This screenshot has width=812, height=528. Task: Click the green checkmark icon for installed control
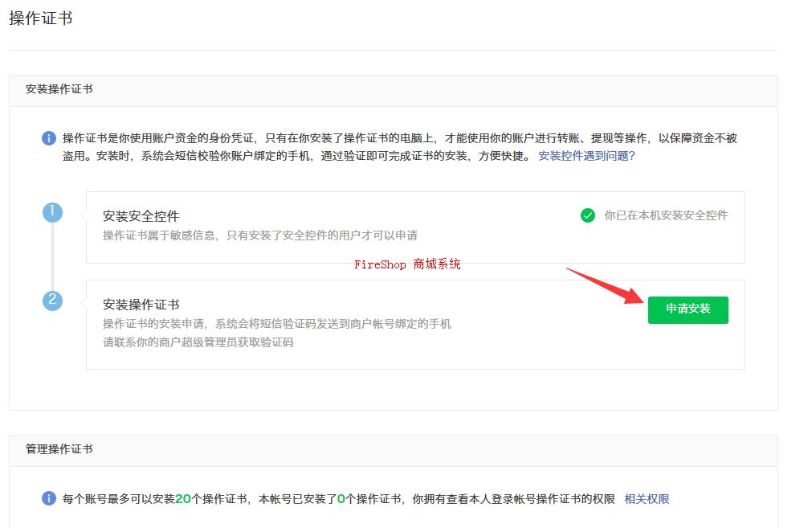coord(588,215)
